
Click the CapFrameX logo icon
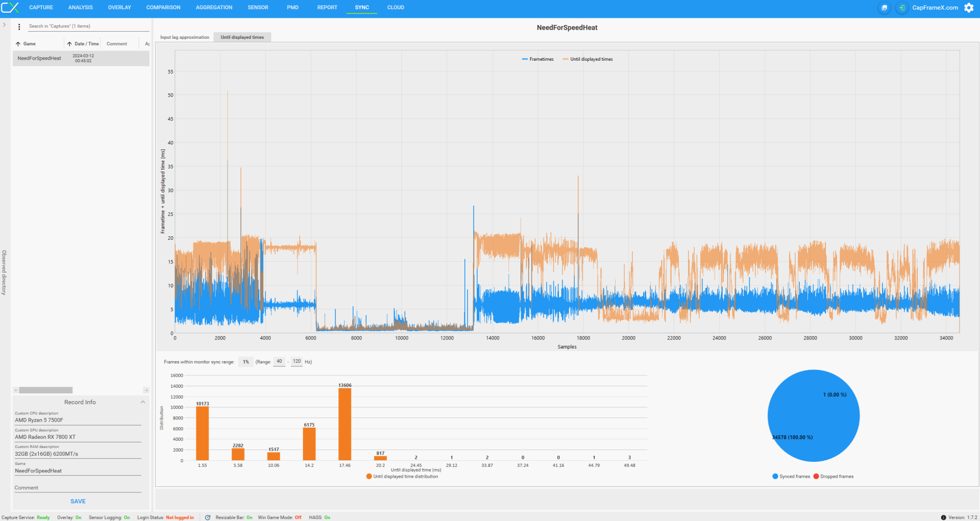pyautogui.click(x=10, y=8)
